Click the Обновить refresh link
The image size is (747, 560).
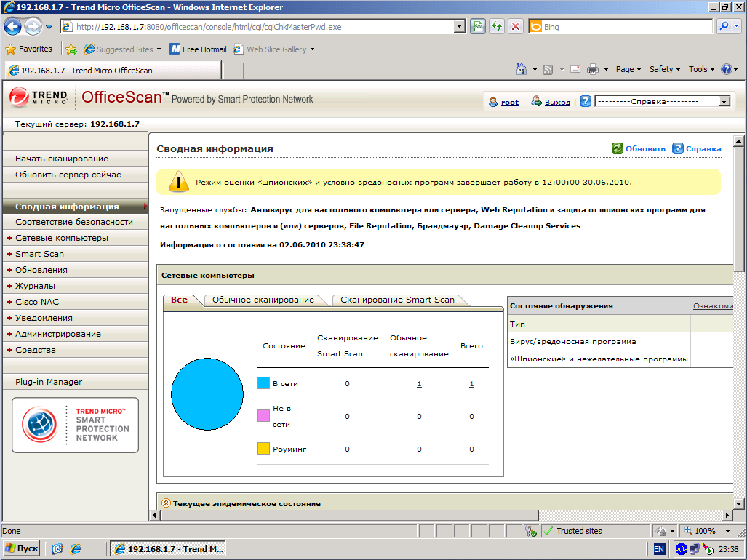coord(639,148)
